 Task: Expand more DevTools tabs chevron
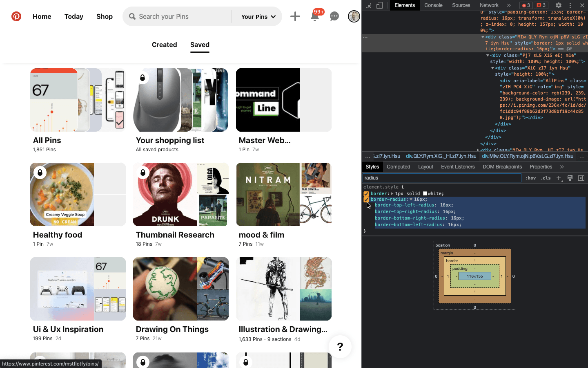(509, 5)
